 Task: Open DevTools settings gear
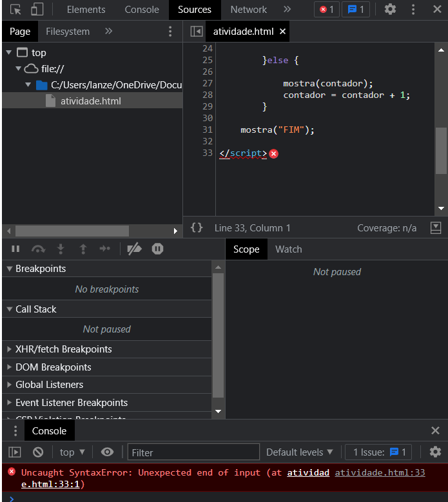click(x=390, y=9)
